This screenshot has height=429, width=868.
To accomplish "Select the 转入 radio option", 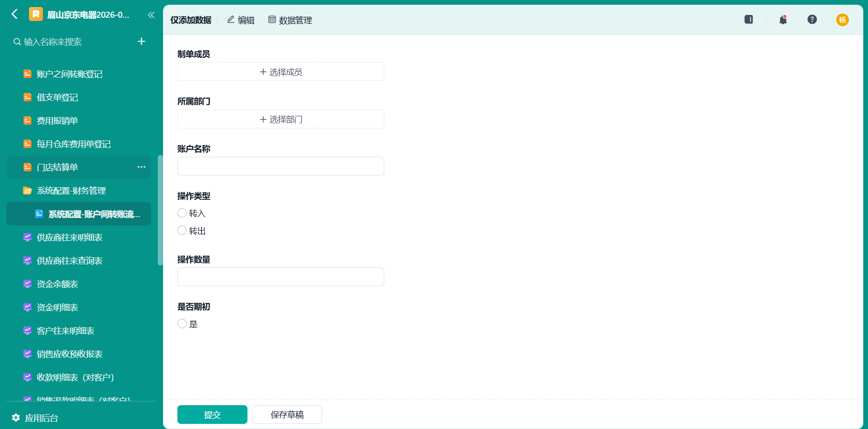I will (x=182, y=213).
